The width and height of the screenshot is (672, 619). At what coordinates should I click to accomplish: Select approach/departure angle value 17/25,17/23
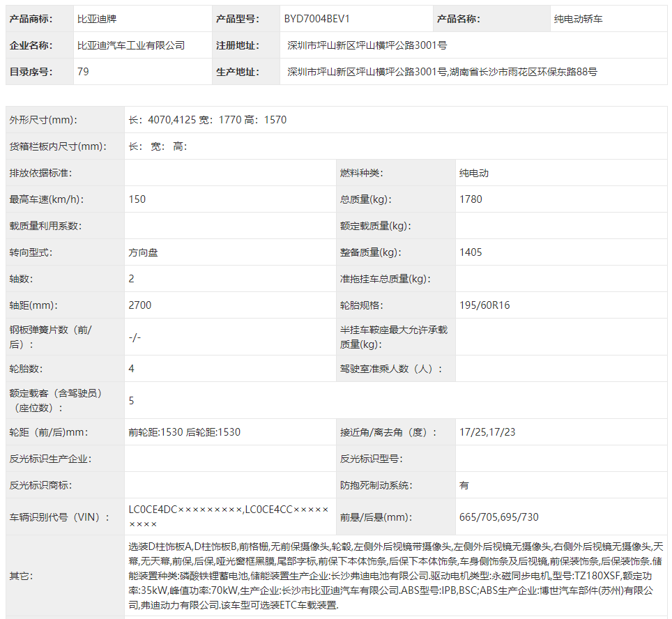click(487, 432)
